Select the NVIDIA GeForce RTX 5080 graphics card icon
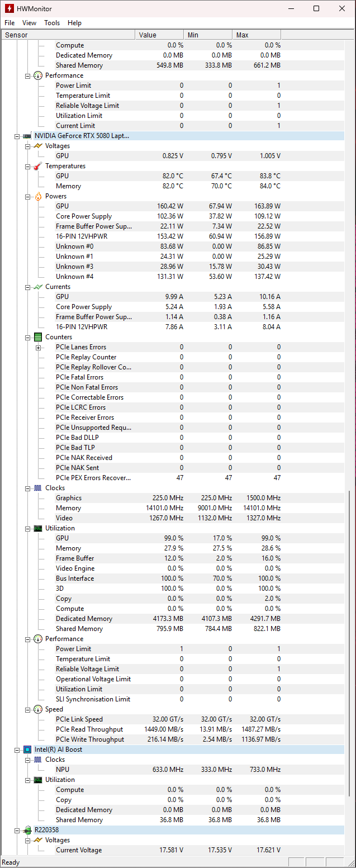This screenshot has width=356, height=868. (27, 136)
